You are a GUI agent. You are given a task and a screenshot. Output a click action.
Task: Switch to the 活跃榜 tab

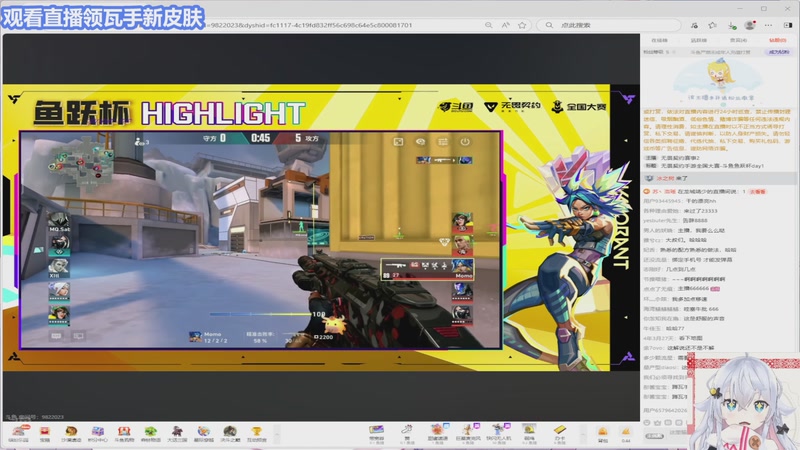click(698, 40)
